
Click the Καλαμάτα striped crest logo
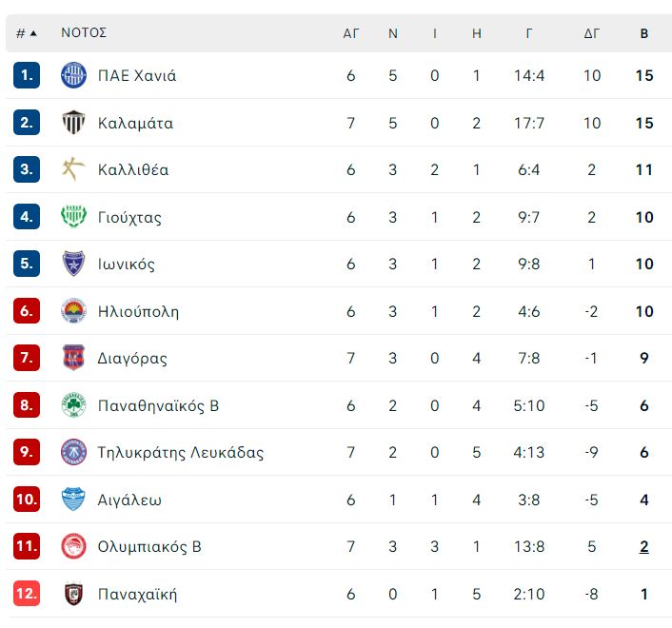click(73, 123)
